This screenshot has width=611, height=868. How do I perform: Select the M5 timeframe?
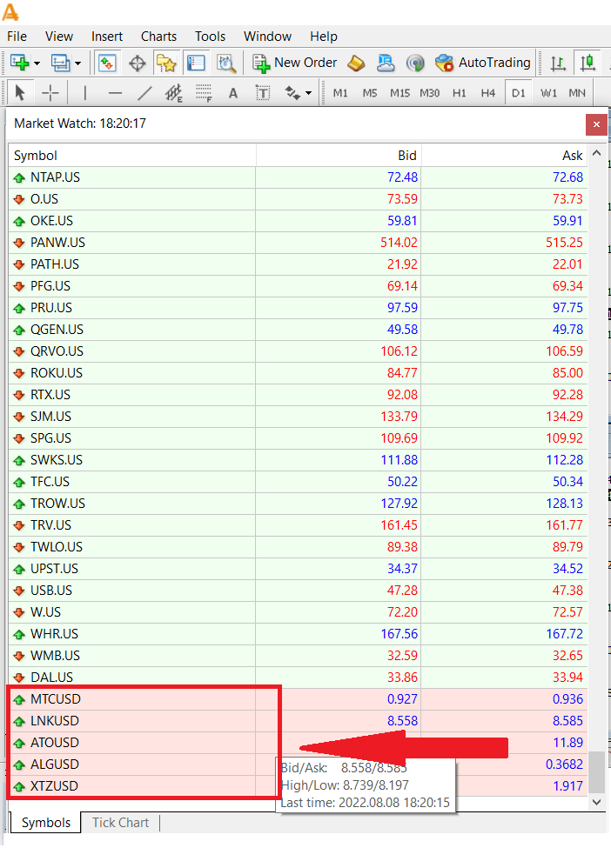[370, 93]
